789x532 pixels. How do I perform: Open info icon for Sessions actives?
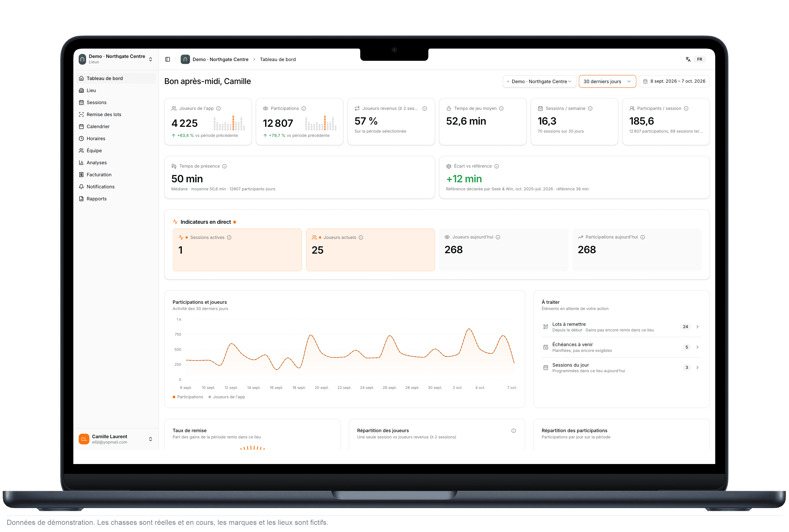pos(229,238)
